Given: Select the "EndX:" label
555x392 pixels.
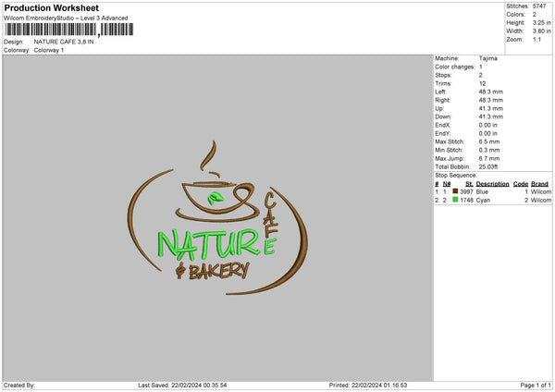Looking at the screenshot, I should tap(443, 125).
